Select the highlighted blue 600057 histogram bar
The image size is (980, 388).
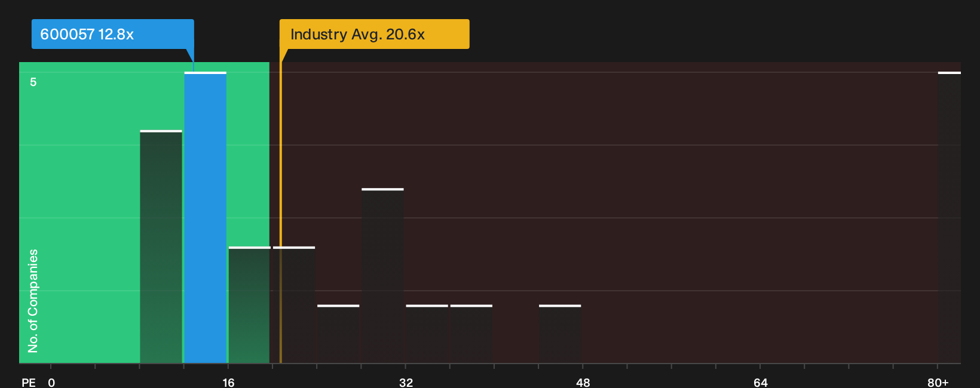[x=205, y=217]
